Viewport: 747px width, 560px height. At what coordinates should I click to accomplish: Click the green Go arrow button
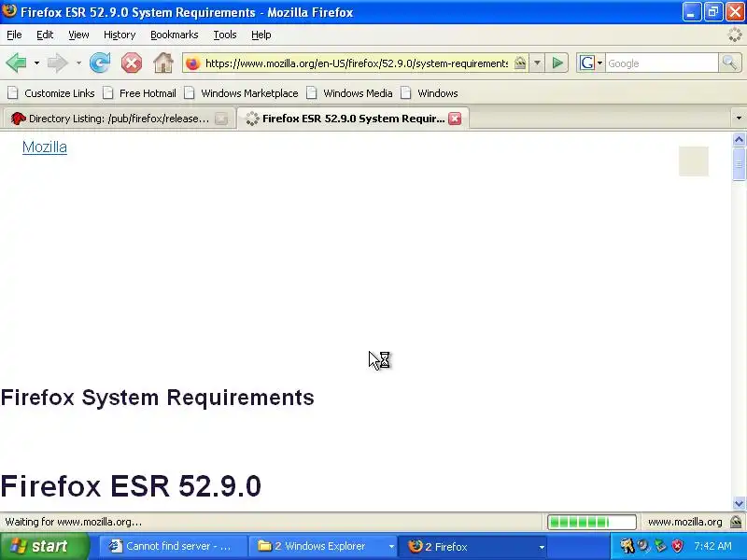click(557, 63)
